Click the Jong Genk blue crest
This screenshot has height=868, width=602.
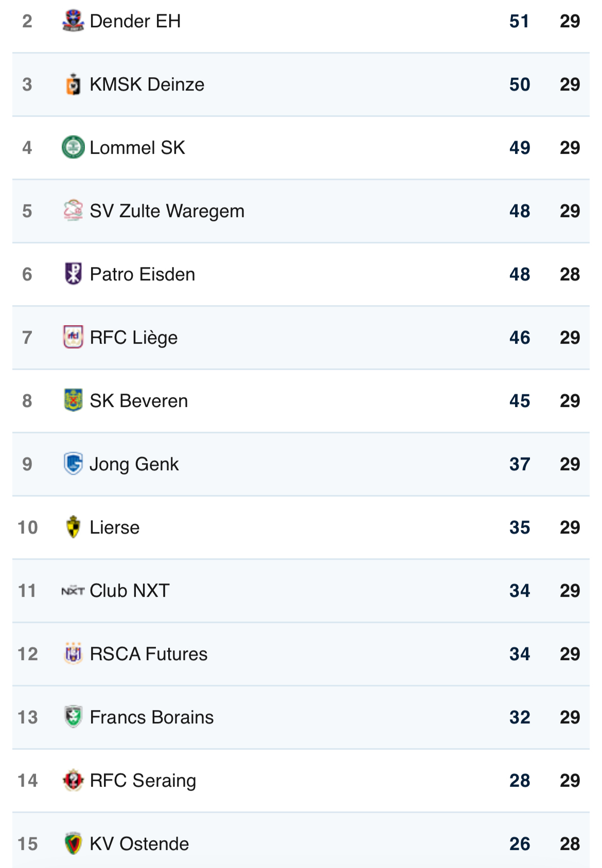point(73,464)
